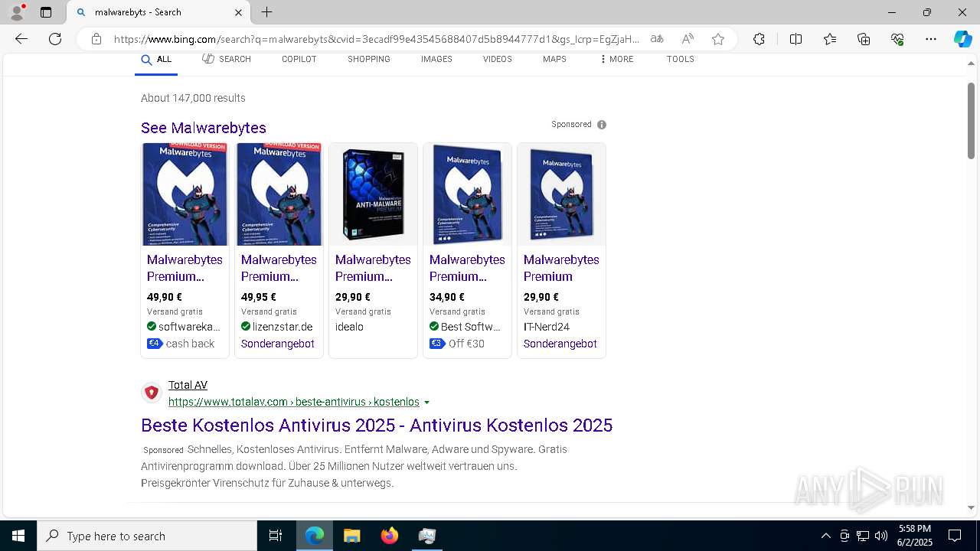The width and height of the screenshot is (980, 551).
Task: Select the ALL search tab
Action: point(156,59)
